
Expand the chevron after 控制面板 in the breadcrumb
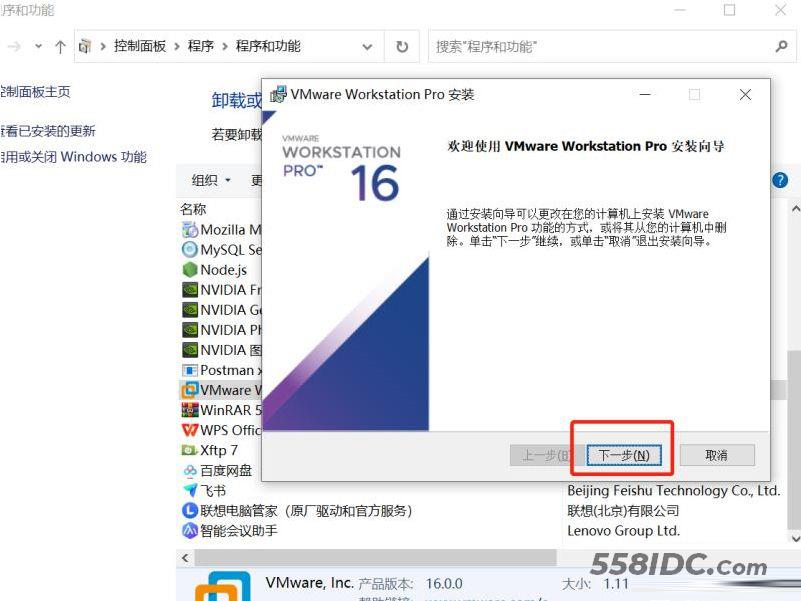click(177, 47)
